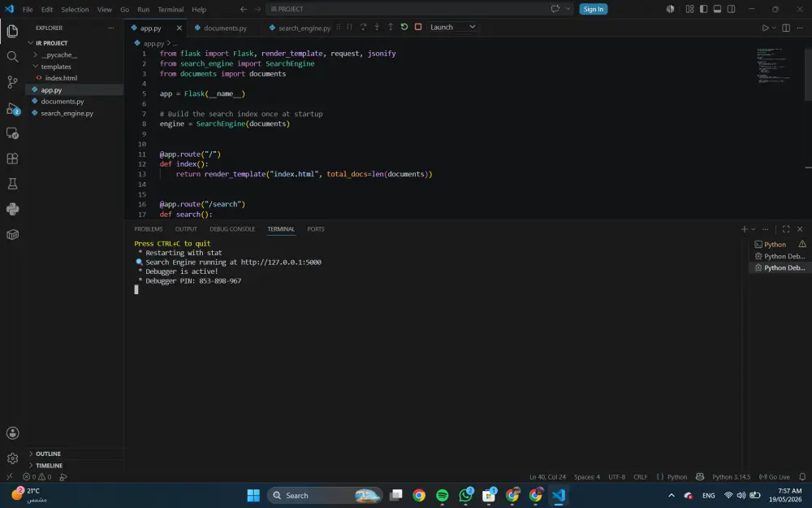Open chat dropdown arrow in title bar
The width and height of the screenshot is (812, 508).
pos(568,9)
